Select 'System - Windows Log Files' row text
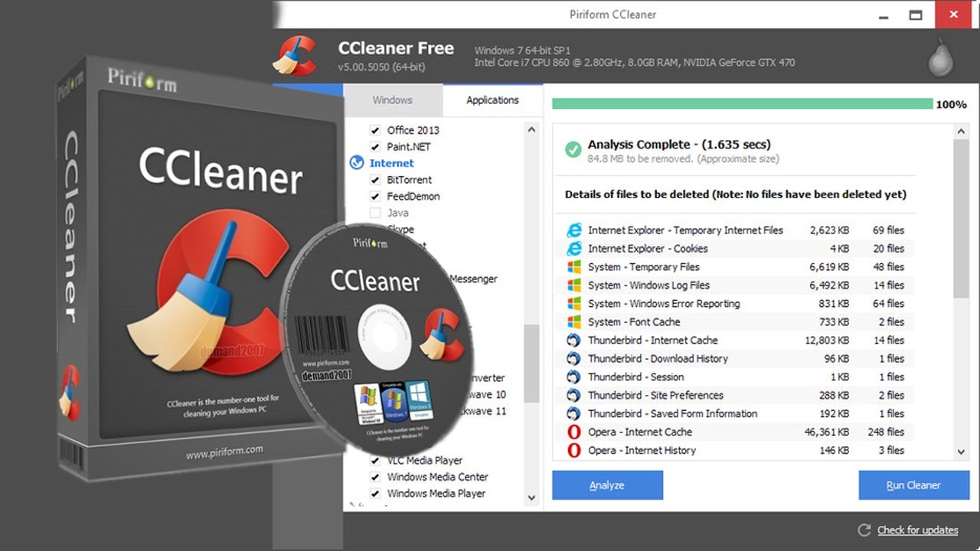 [648, 285]
